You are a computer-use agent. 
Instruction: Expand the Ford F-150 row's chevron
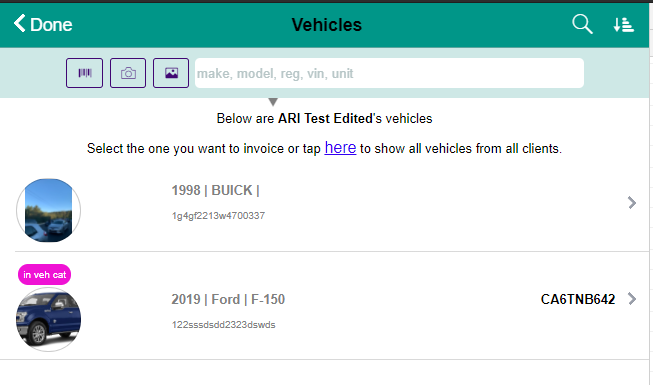[x=632, y=299]
